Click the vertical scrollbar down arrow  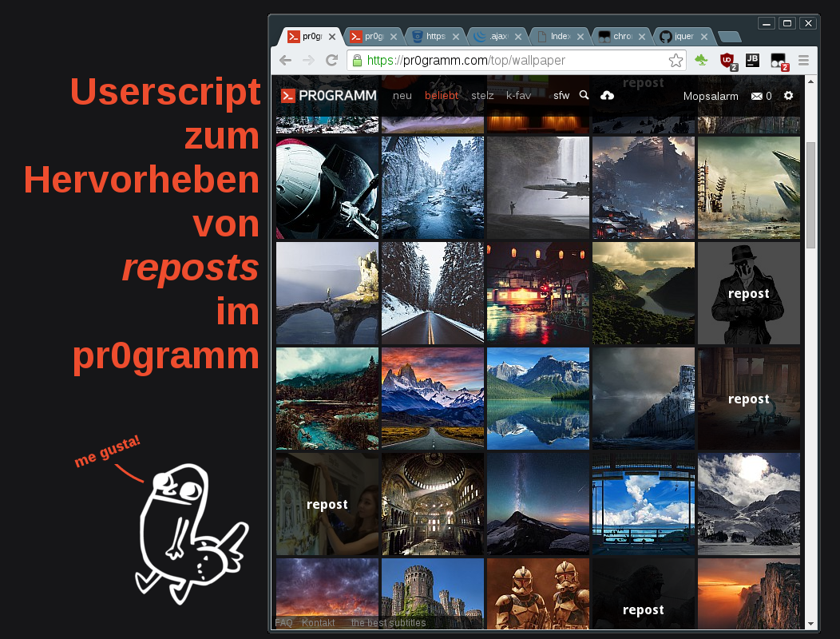point(810,624)
